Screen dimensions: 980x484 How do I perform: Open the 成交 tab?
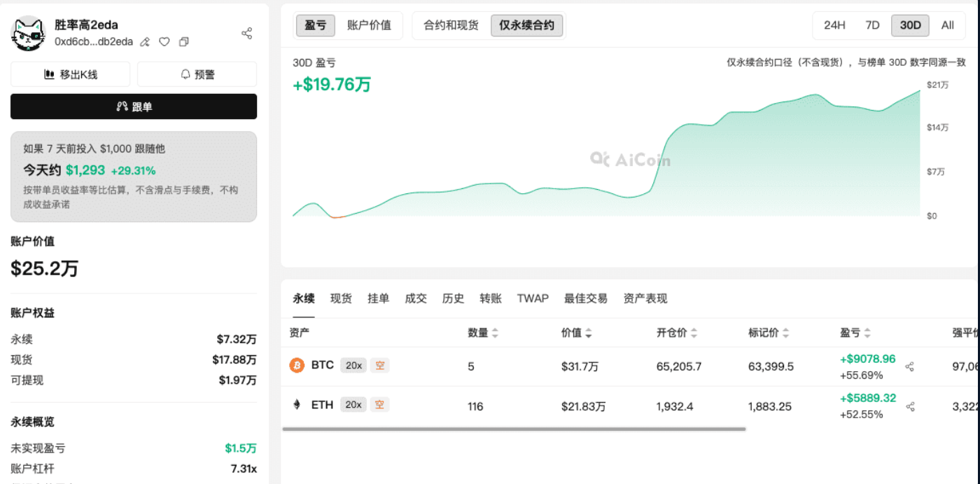[x=416, y=298]
